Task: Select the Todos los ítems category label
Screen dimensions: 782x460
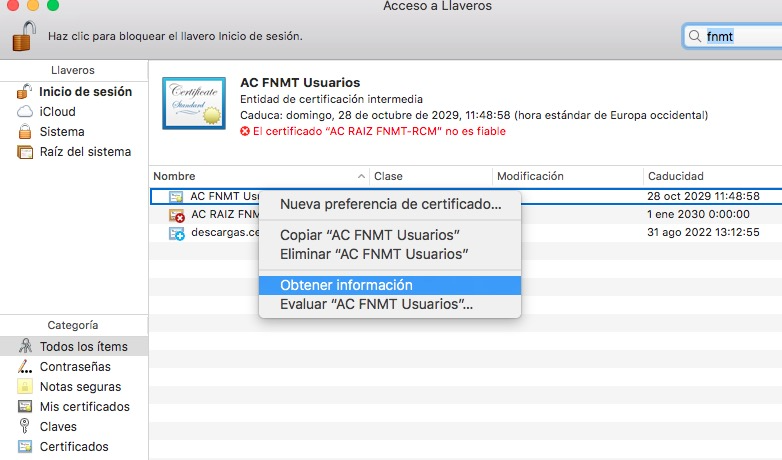Action: [x=84, y=346]
